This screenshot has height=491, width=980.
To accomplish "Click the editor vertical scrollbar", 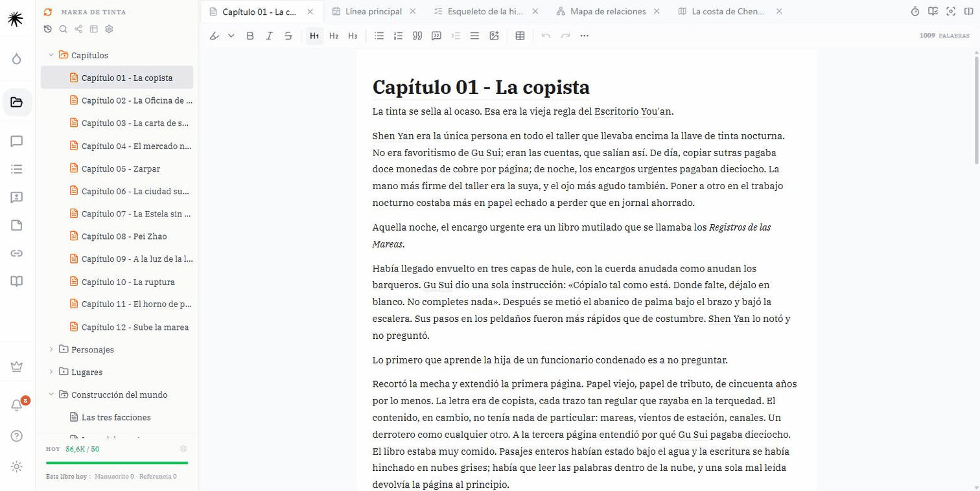I will click(x=976, y=110).
